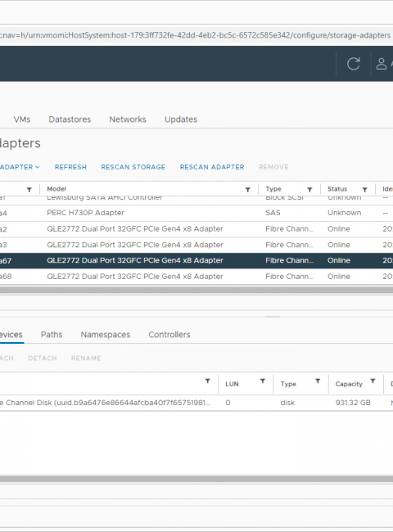Click the DETACH button
The width and height of the screenshot is (393, 532).
[43, 358]
